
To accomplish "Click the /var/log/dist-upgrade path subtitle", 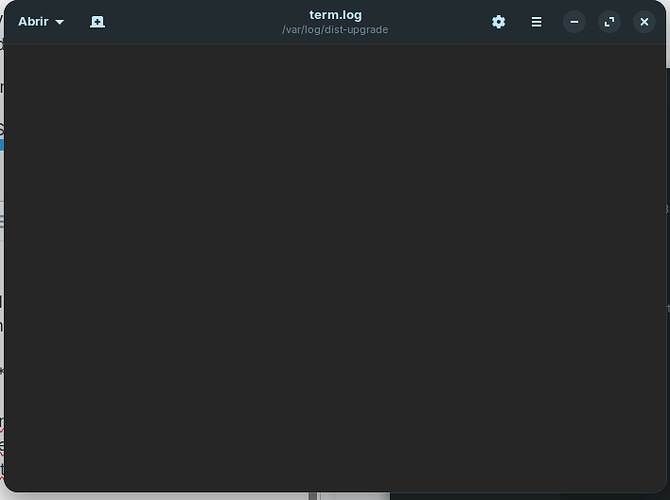I will pos(335,30).
